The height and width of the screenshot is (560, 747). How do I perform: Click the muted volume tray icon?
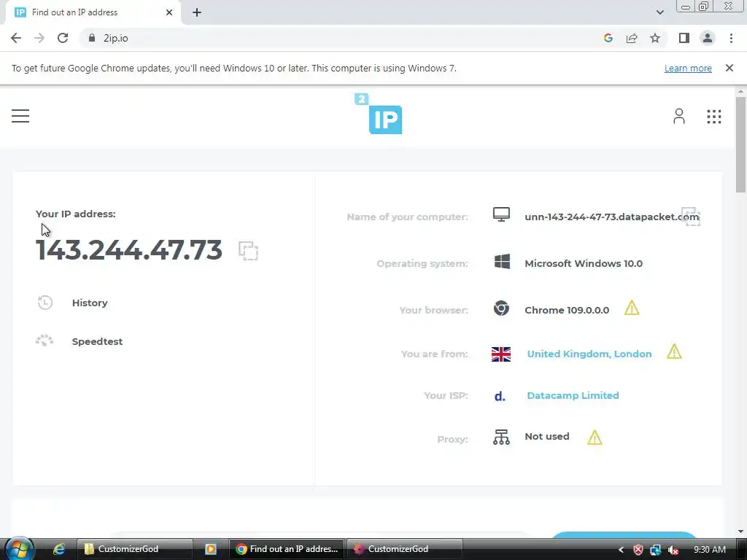pos(673,550)
